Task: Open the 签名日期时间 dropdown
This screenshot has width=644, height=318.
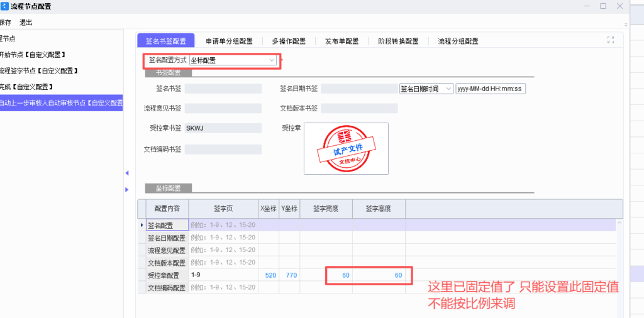Action: pyautogui.click(x=426, y=89)
